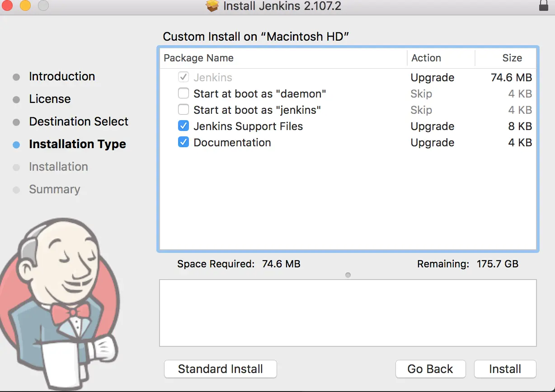The width and height of the screenshot is (555, 392).
Task: Select the Summary step in sidebar
Action: pyautogui.click(x=54, y=189)
